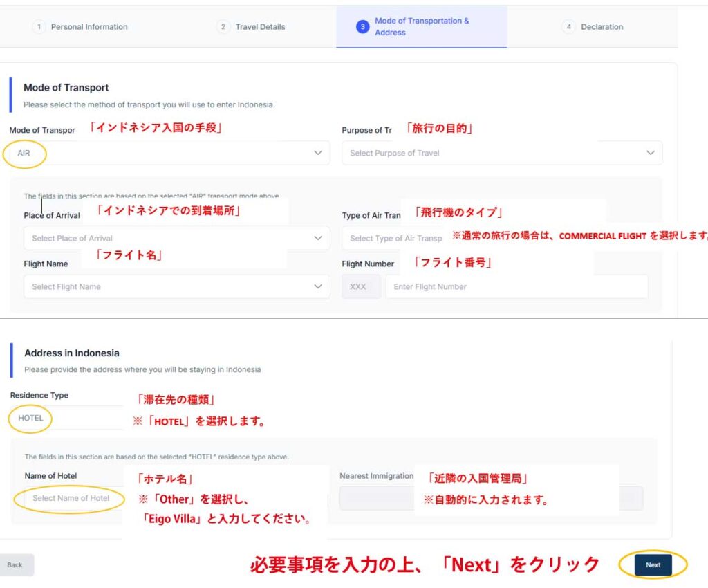Click the Enter Flight Number input field
The width and height of the screenshot is (708, 588).
(516, 286)
